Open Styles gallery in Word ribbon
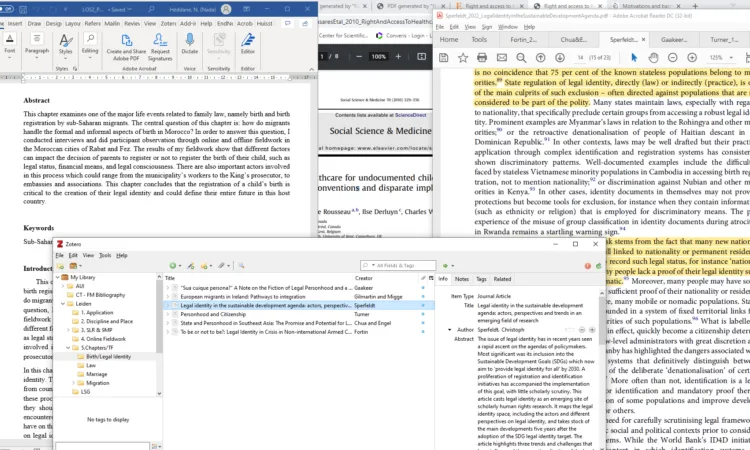Image resolution: width=750 pixels, height=450 pixels. pos(66,46)
